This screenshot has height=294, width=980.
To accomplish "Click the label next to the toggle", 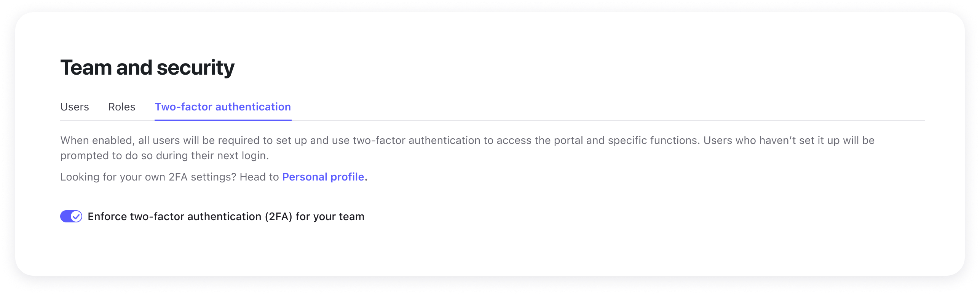I will click(226, 216).
